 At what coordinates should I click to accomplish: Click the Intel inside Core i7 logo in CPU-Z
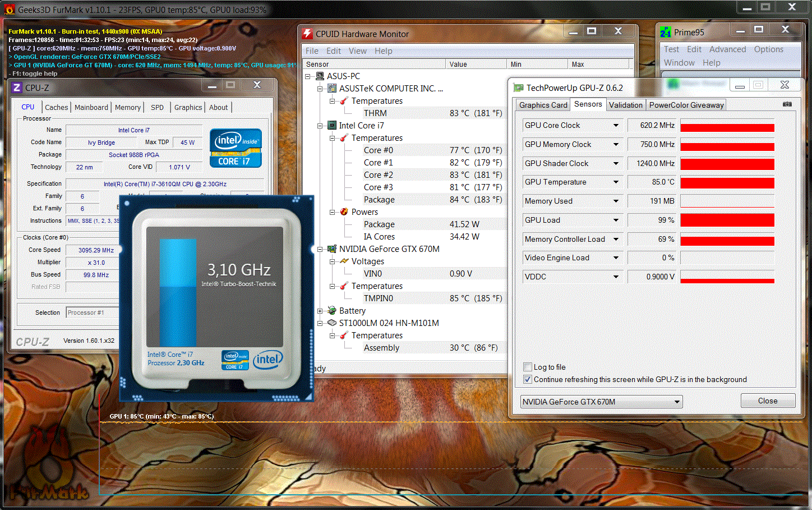(236, 148)
